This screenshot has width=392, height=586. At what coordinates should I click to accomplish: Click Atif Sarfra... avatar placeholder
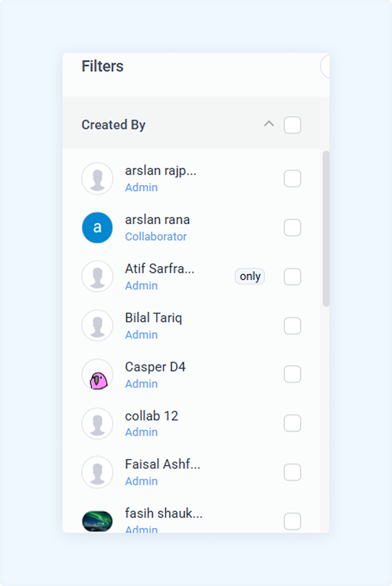97,276
